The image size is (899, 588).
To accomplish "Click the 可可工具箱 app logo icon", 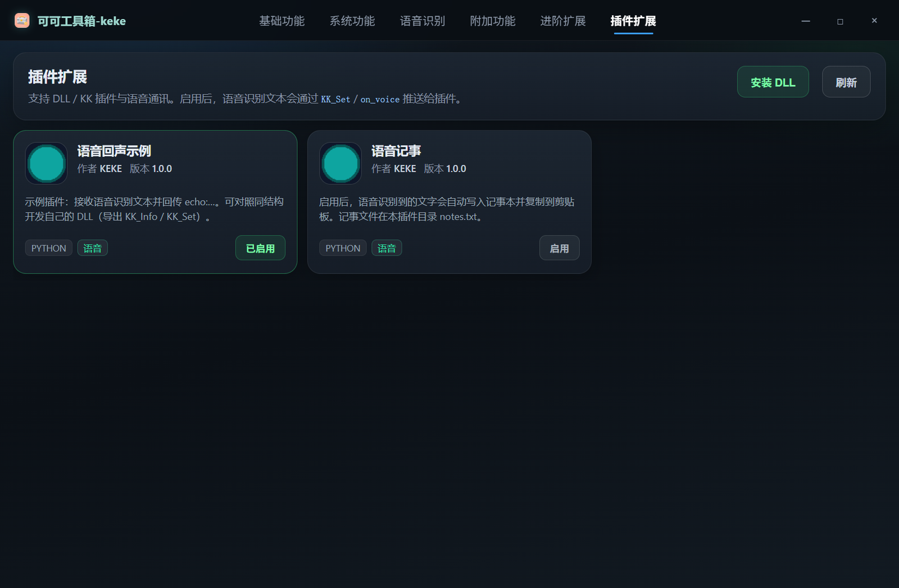I will tap(22, 21).
